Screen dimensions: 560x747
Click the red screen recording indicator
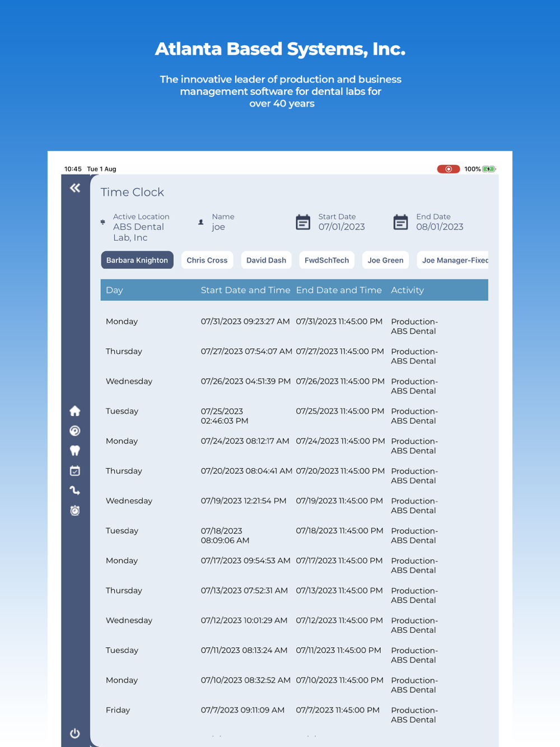pyautogui.click(x=449, y=169)
